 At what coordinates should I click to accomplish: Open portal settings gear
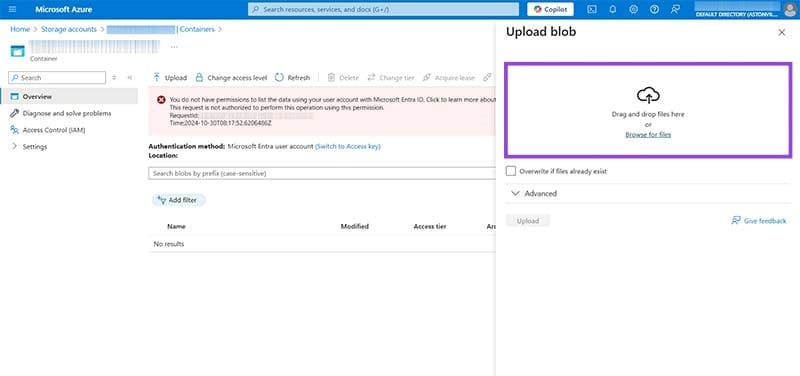[x=634, y=9]
